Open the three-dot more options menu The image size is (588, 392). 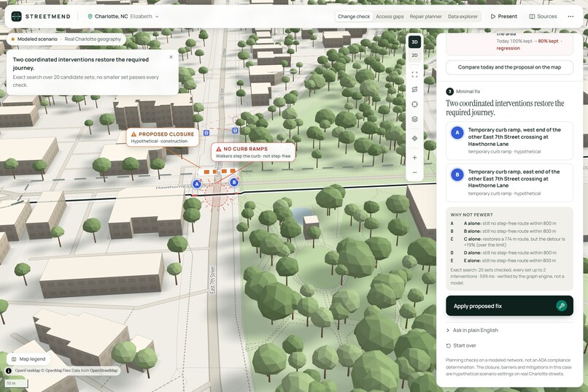(x=570, y=17)
